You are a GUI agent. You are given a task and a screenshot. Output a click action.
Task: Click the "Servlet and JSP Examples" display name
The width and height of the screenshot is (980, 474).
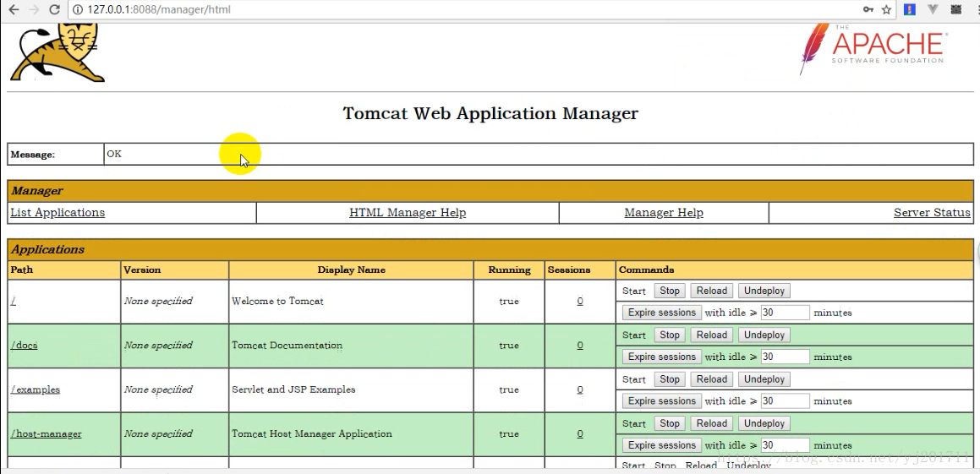click(293, 390)
